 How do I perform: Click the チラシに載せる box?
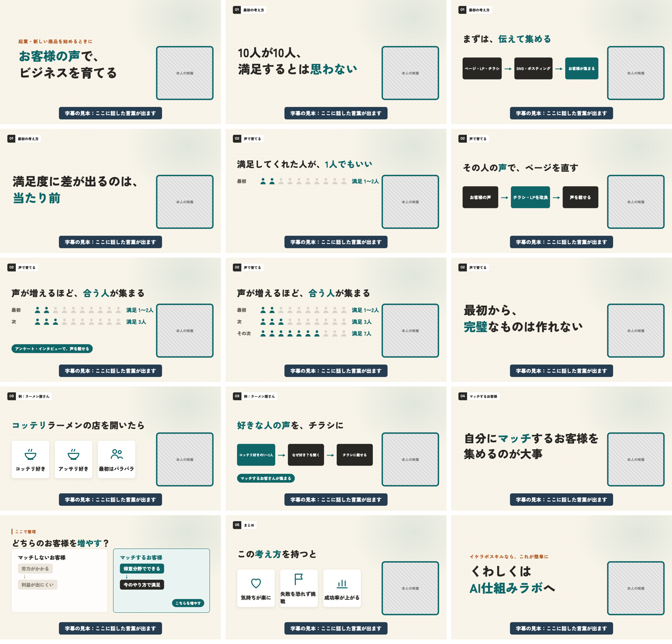click(354, 455)
